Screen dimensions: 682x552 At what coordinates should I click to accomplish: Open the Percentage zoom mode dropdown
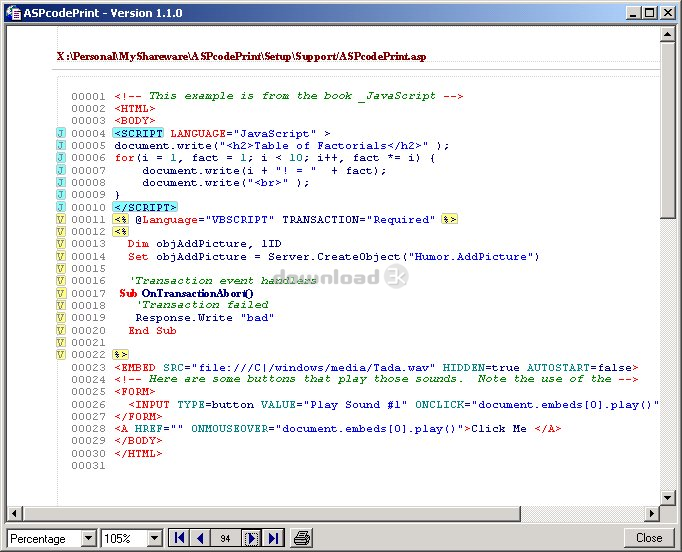coord(88,538)
